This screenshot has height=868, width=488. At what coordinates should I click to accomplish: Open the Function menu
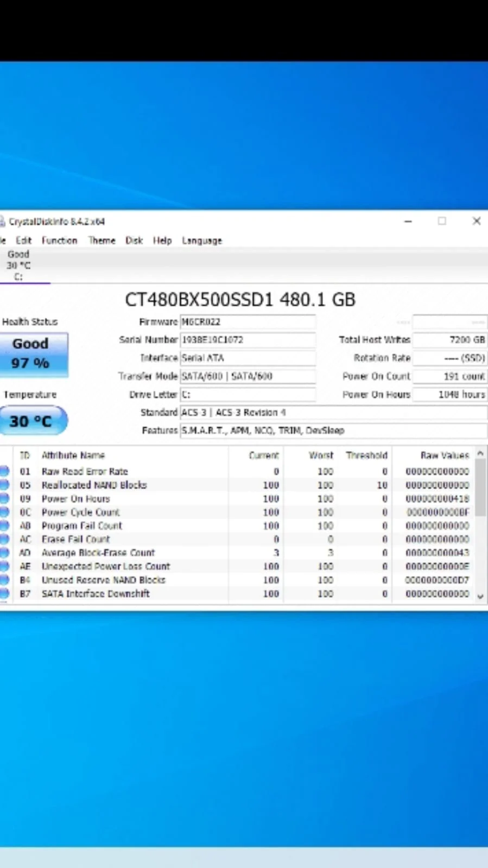(59, 240)
